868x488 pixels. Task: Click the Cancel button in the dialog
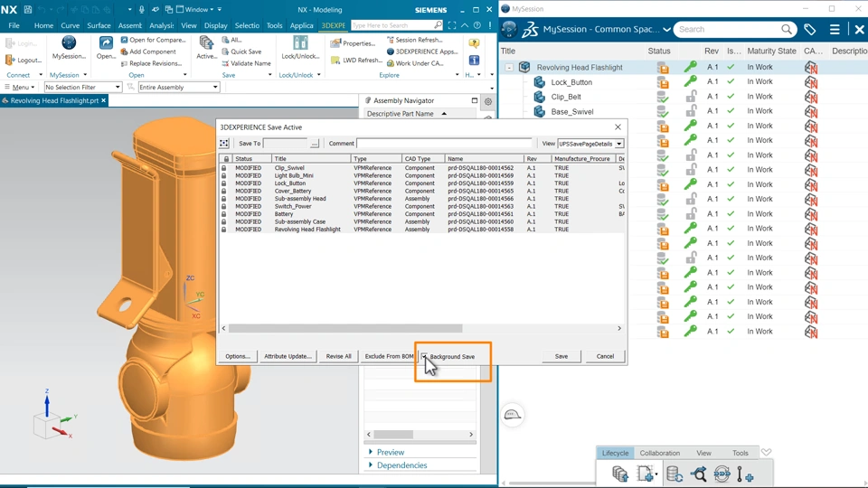coord(605,356)
